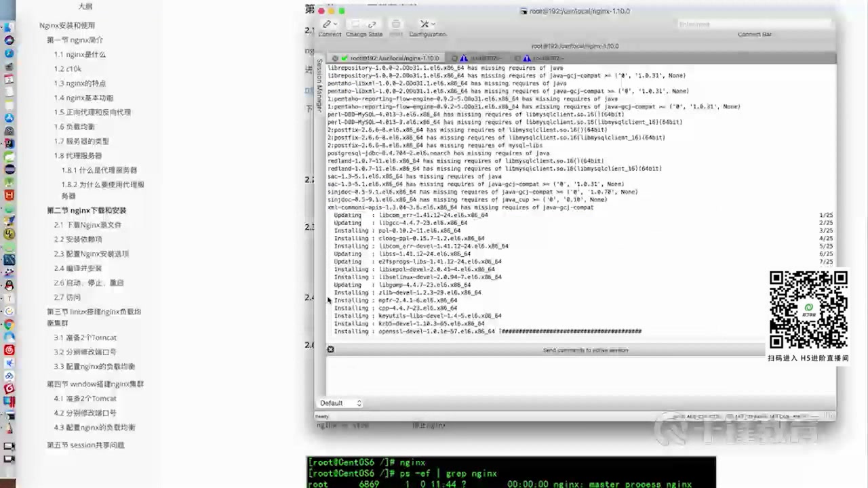868x488 pixels.
Task: Select 3.1 准备2个Tomcat
Action: (x=85, y=338)
